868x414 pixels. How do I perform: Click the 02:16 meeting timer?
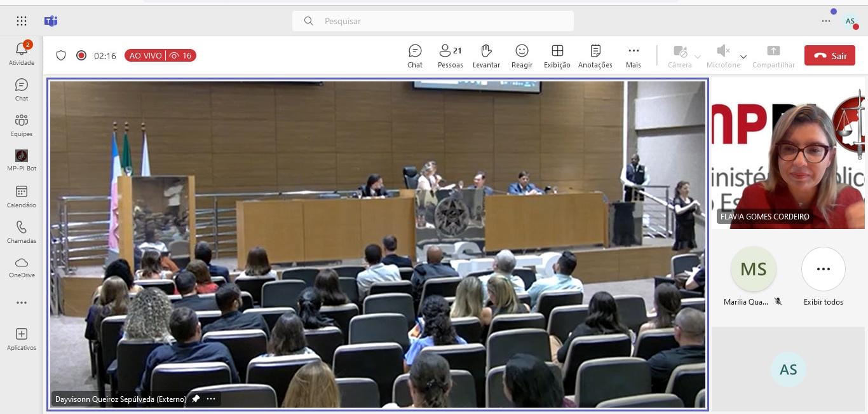pyautogui.click(x=105, y=56)
